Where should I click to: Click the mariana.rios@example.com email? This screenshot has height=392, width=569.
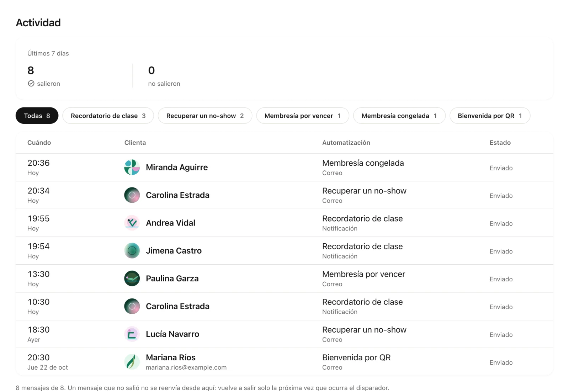point(186,367)
